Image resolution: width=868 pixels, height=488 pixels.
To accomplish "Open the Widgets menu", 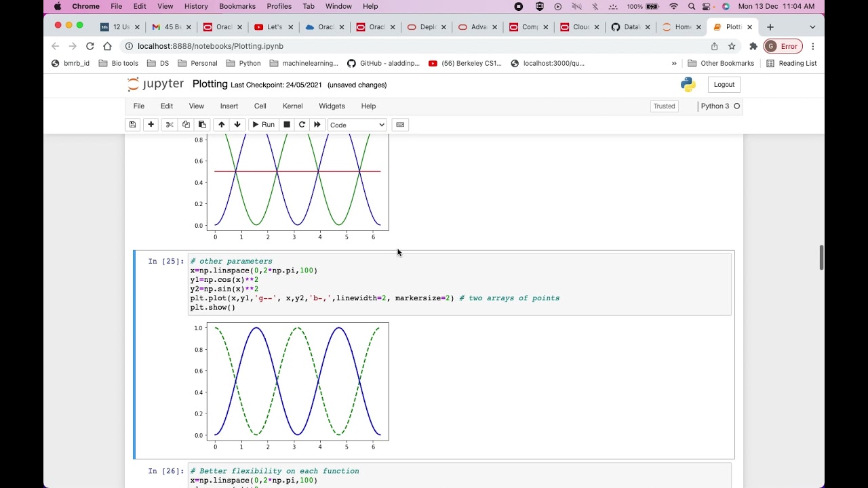I will [332, 106].
